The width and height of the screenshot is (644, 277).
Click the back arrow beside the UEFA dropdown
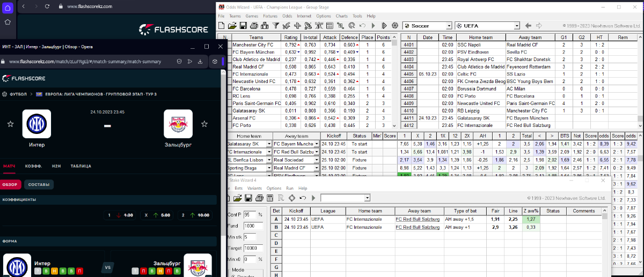point(528,26)
